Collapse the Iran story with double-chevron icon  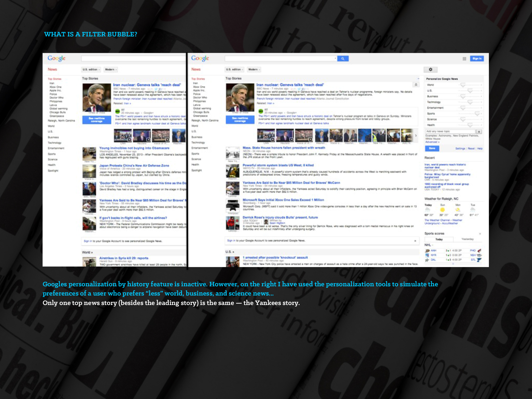click(416, 85)
